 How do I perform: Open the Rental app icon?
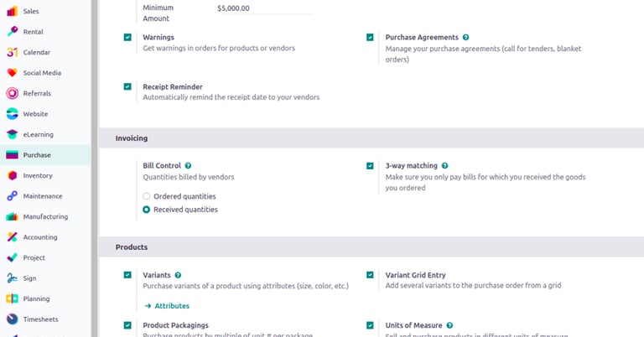13,32
